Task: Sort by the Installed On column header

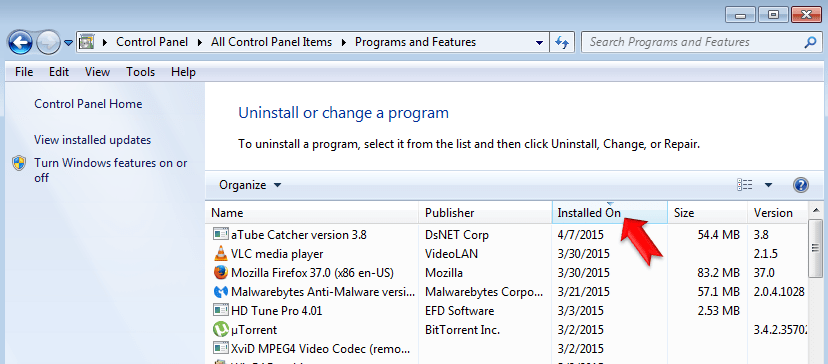Action: 610,213
